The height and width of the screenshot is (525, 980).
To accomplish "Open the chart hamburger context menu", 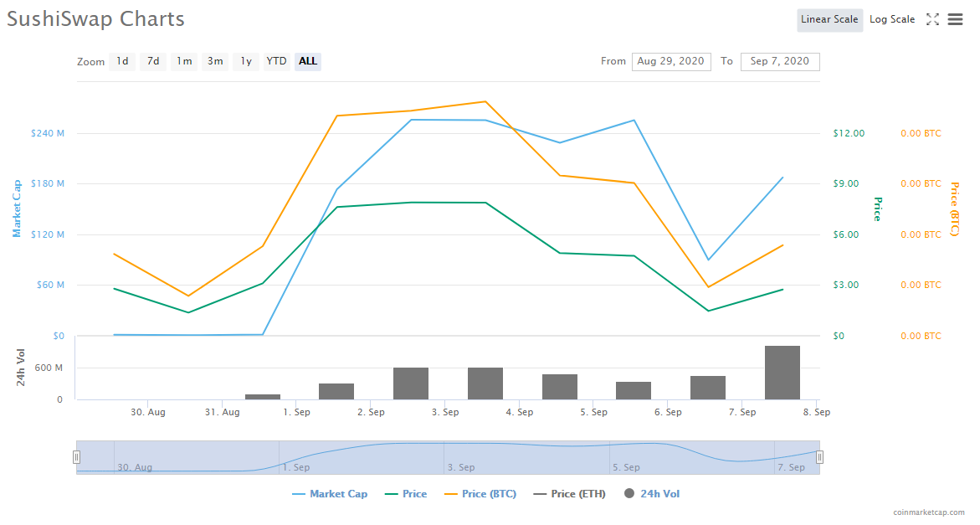I will coord(955,19).
